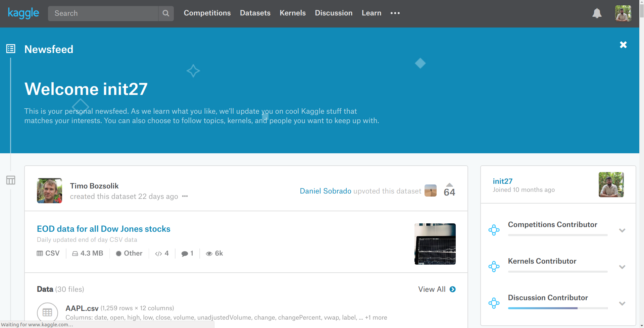The height and width of the screenshot is (328, 644).
Task: Click the Kaggle logo
Action: coord(23,13)
